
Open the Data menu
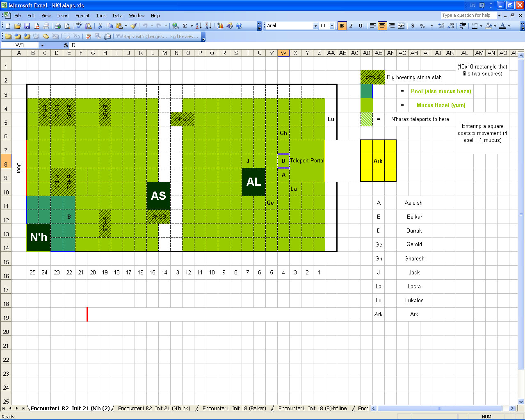(x=118, y=16)
